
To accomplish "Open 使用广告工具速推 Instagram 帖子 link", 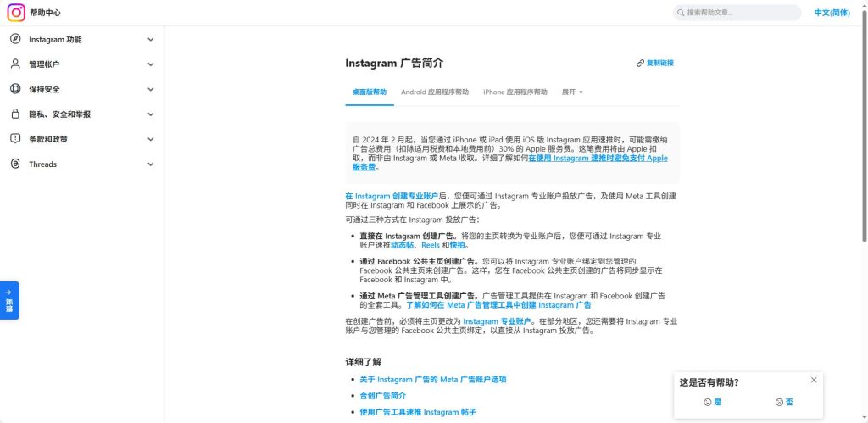I will click(418, 412).
